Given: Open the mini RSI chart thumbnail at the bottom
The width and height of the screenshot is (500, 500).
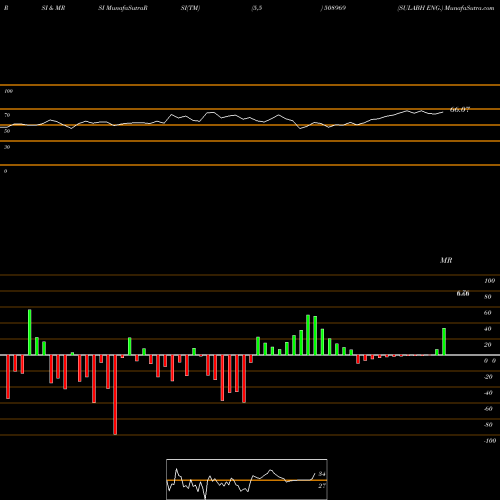Looking at the screenshot, I should point(247,479).
